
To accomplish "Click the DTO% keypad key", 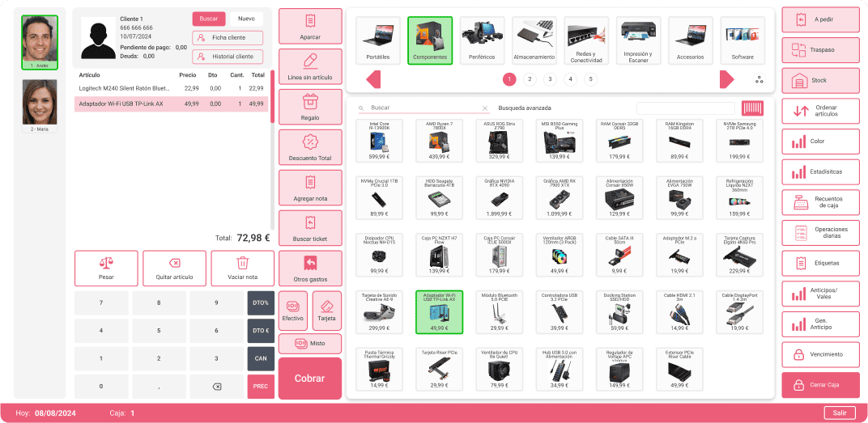I will point(261,303).
